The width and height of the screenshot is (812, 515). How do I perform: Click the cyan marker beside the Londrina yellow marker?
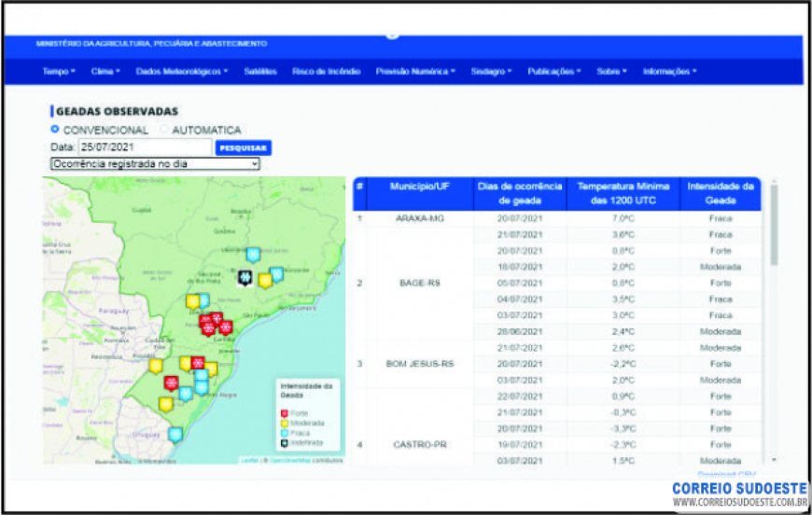pos(203,300)
